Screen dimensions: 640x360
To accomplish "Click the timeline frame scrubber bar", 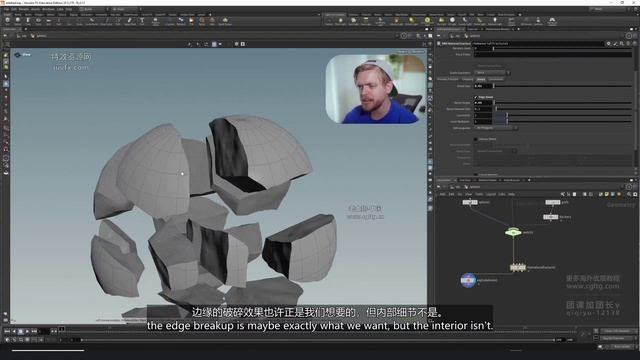I will 320,331.
